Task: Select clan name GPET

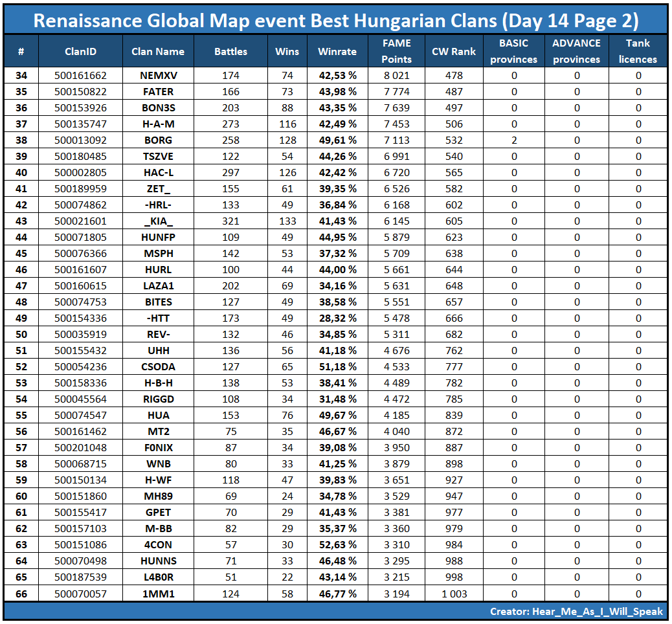Action: point(159,513)
